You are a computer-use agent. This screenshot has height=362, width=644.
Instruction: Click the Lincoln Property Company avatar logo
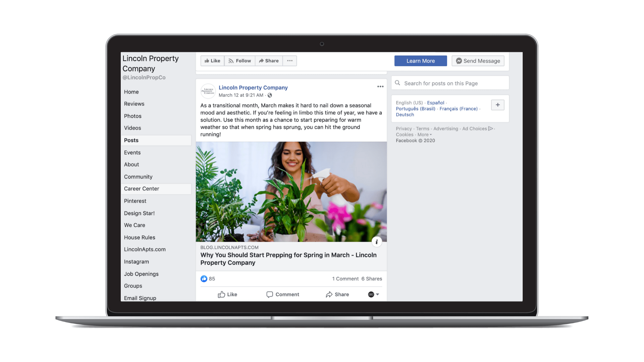click(208, 91)
